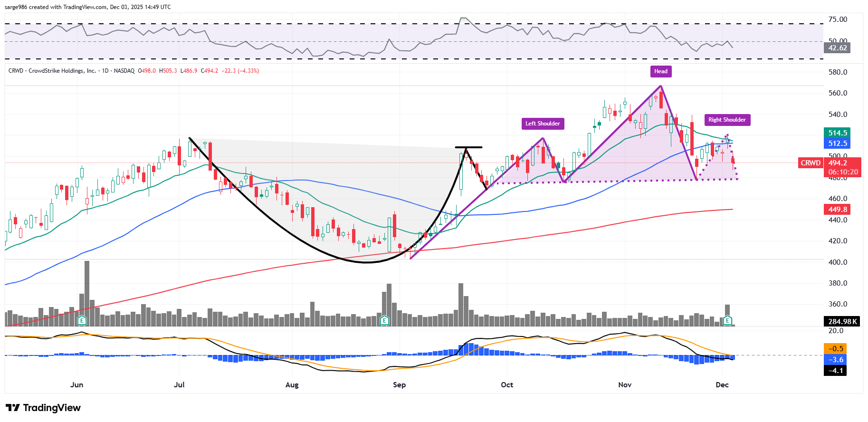Select the Left Shoulder label
This screenshot has width=868, height=422.
coord(543,124)
